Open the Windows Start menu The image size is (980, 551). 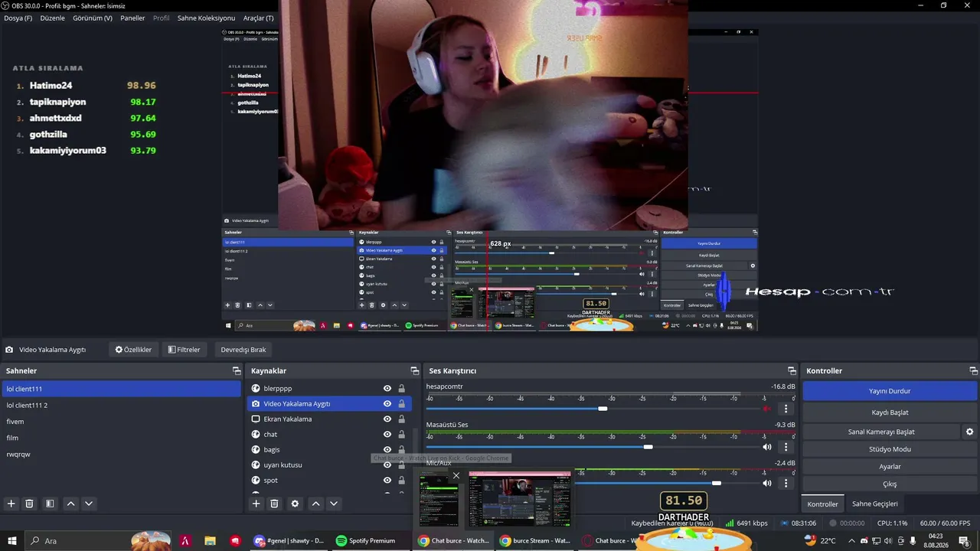pos(12,541)
